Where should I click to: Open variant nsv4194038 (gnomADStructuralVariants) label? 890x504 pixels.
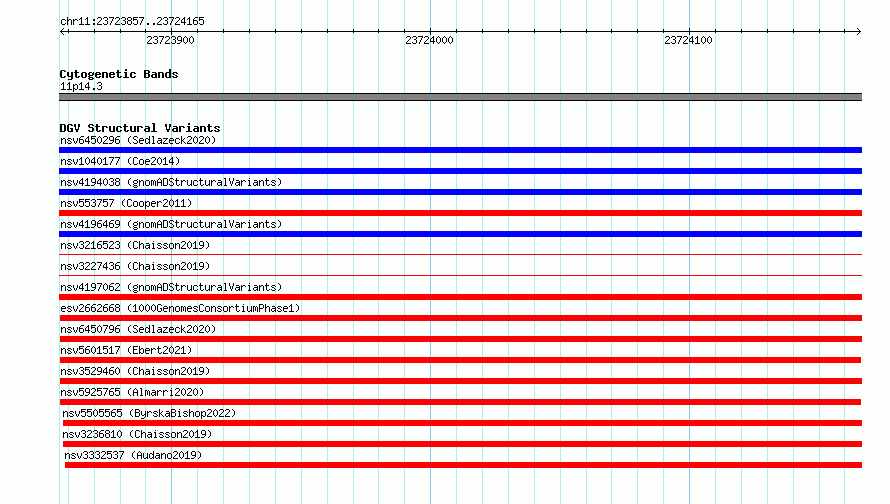(x=171, y=182)
